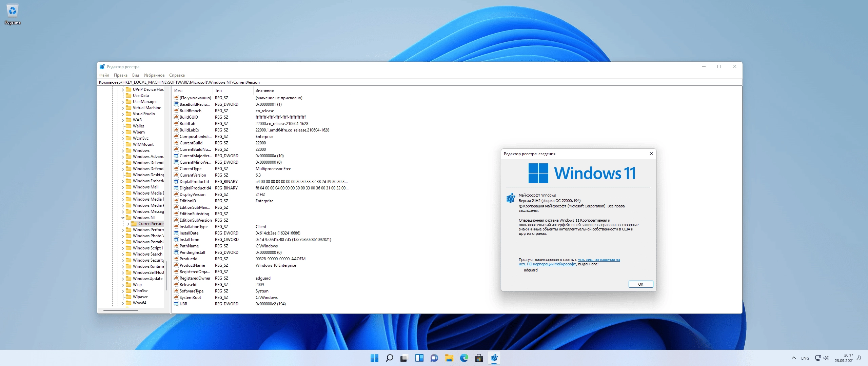Open the network tray icon
The height and width of the screenshot is (366, 868).
click(x=818, y=358)
